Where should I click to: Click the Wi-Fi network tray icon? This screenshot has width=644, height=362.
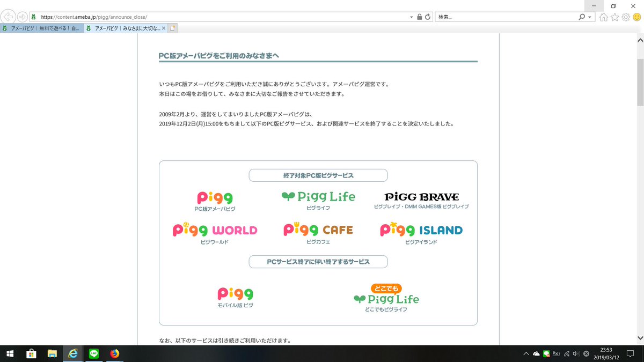coord(566,353)
